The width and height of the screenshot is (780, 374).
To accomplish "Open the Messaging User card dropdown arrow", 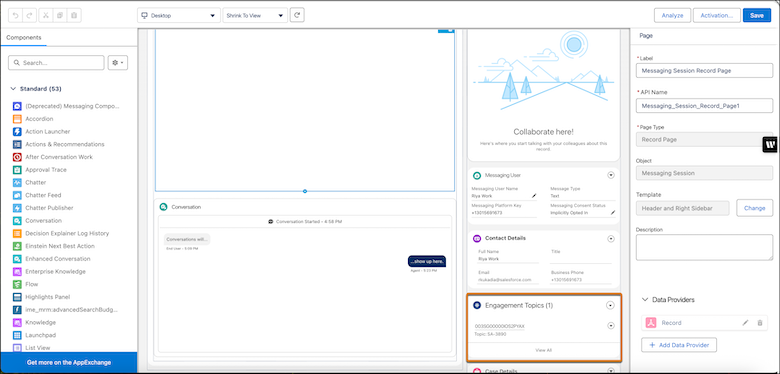I will pyautogui.click(x=611, y=175).
